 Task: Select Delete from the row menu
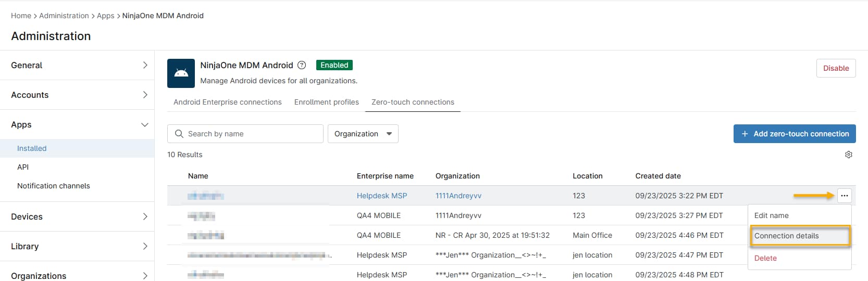(x=765, y=258)
